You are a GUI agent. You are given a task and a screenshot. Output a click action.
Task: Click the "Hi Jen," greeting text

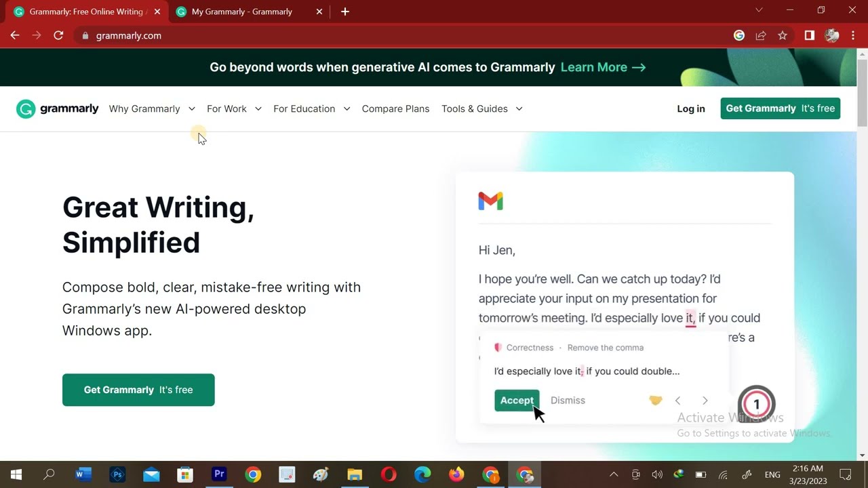tap(497, 250)
